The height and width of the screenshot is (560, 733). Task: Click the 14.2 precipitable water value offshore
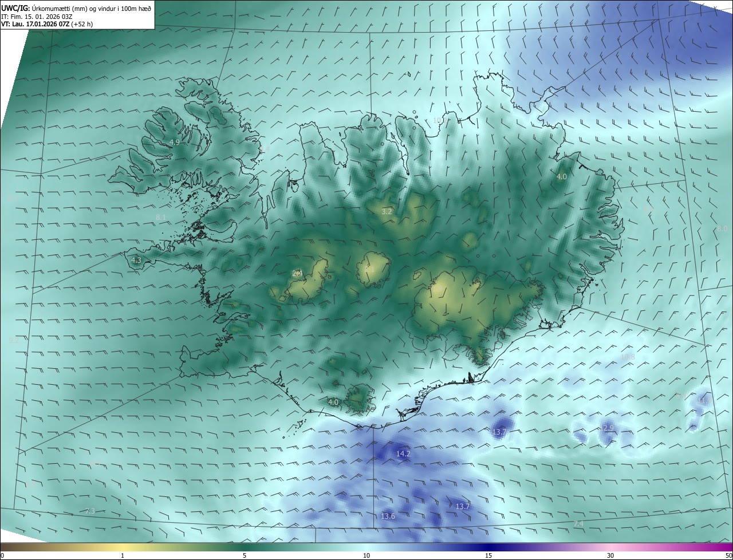pyautogui.click(x=403, y=453)
